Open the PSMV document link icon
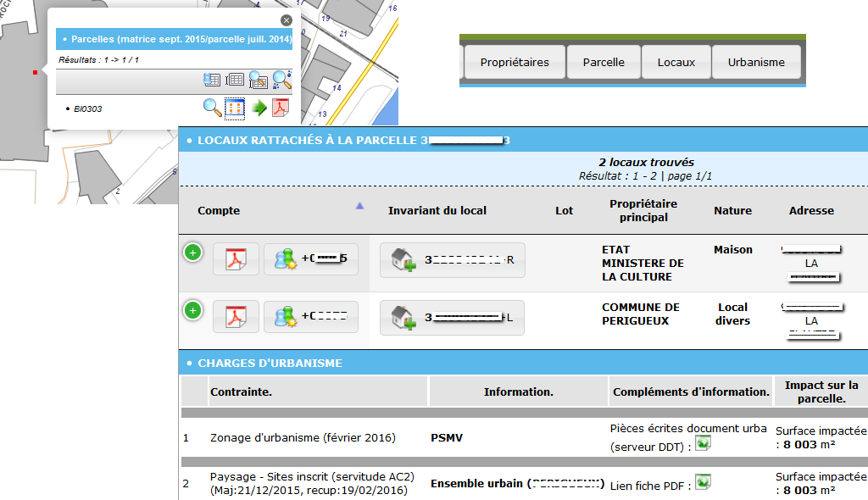Screen dimensions: 868x500 [x=703, y=443]
